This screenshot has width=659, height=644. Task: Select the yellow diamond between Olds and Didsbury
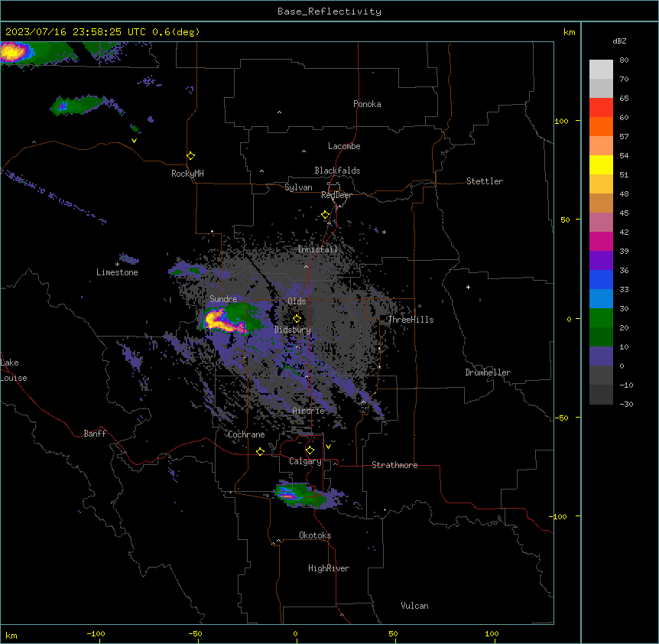297,318
